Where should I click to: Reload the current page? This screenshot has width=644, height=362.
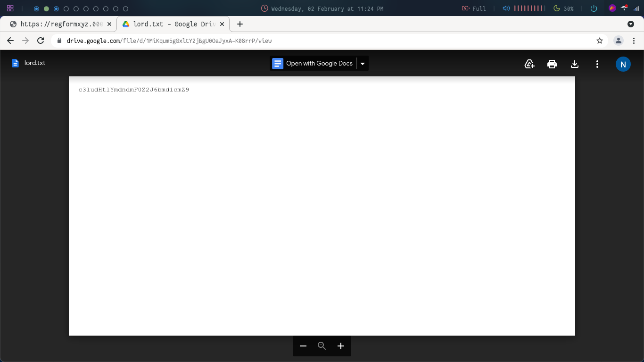(41, 41)
